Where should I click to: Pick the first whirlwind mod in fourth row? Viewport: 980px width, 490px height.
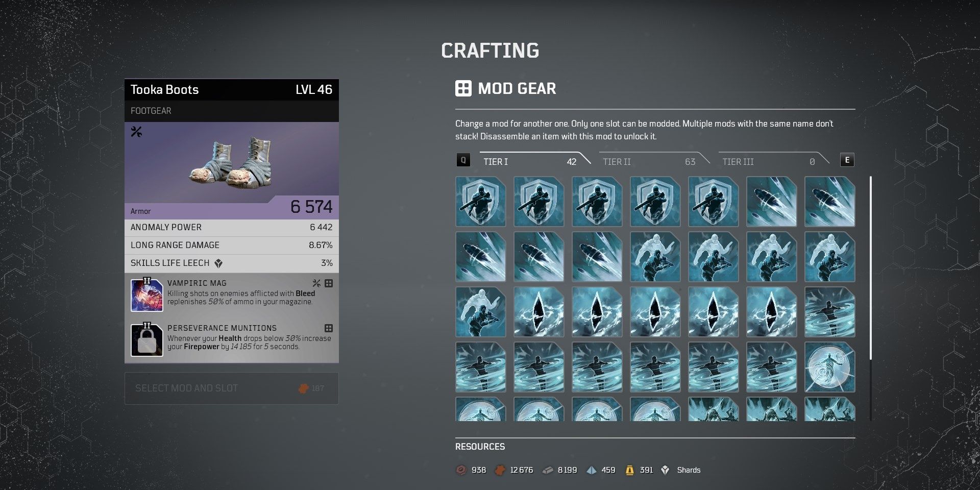point(480,367)
